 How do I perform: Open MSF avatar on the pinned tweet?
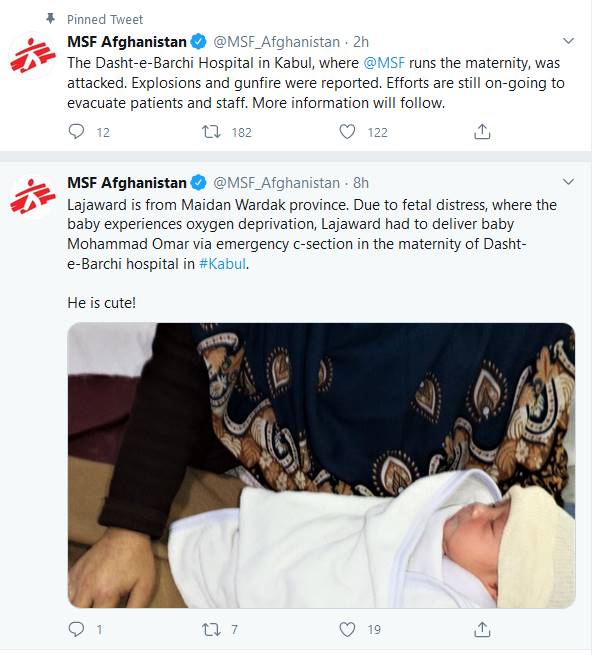pyautogui.click(x=32, y=56)
